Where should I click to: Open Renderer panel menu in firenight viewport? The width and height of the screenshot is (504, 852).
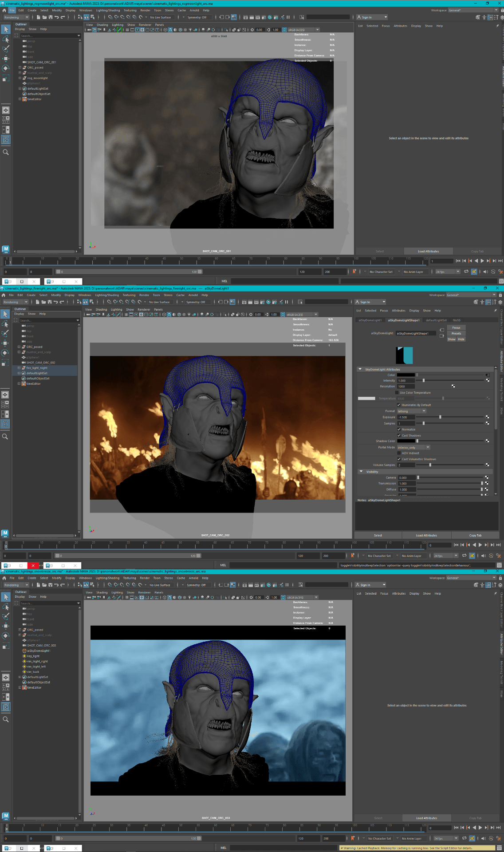[144, 310]
